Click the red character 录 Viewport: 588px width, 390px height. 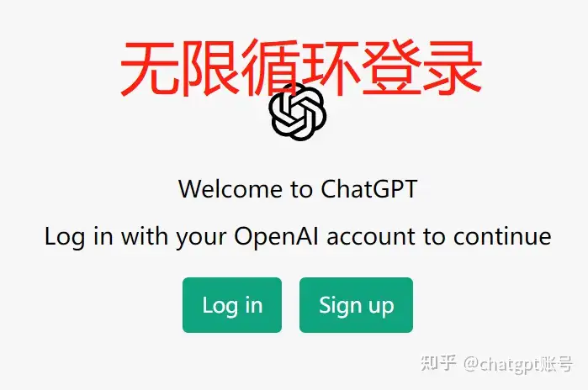click(x=453, y=68)
